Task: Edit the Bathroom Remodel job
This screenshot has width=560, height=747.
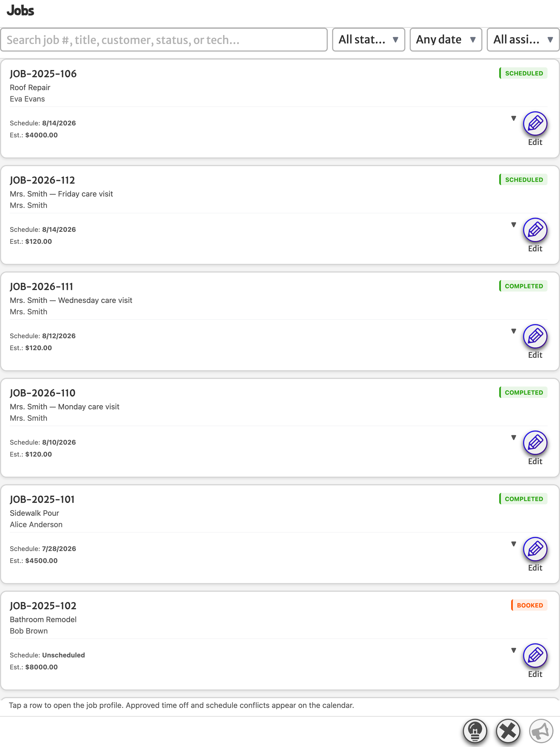Action: point(535,655)
